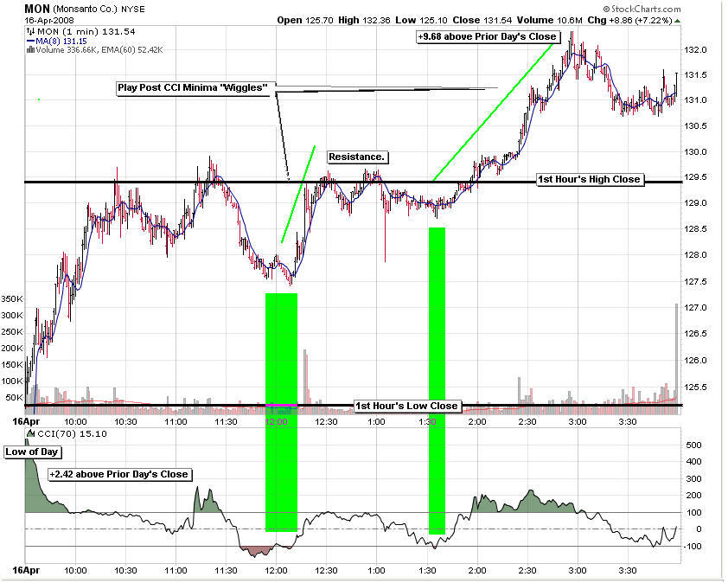Click 300 on the CCI axis
Screen dimensions: 728x583
(x=693, y=479)
